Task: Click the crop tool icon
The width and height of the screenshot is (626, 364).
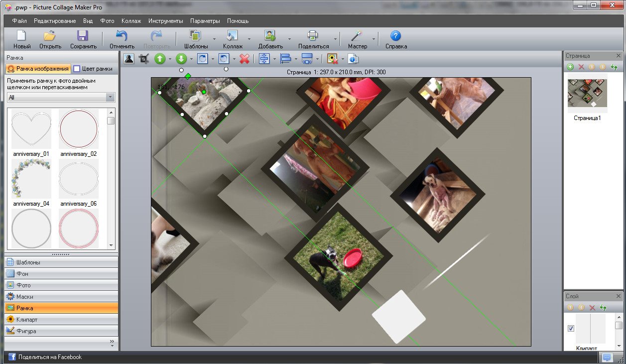Action: [x=144, y=59]
